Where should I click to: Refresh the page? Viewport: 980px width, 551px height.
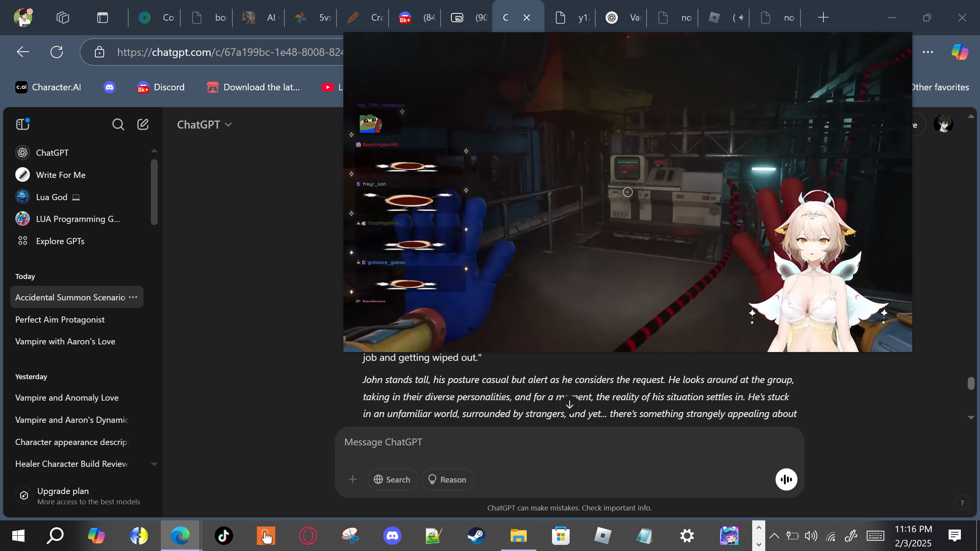(x=57, y=52)
